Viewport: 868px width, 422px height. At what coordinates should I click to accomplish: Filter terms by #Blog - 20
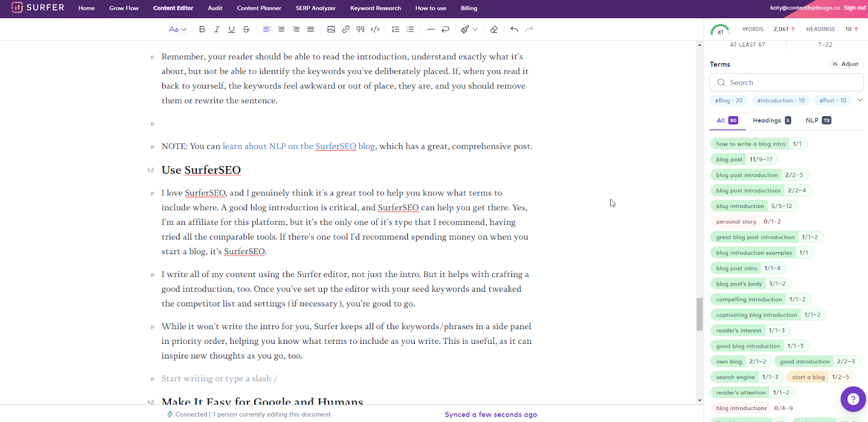pos(729,100)
